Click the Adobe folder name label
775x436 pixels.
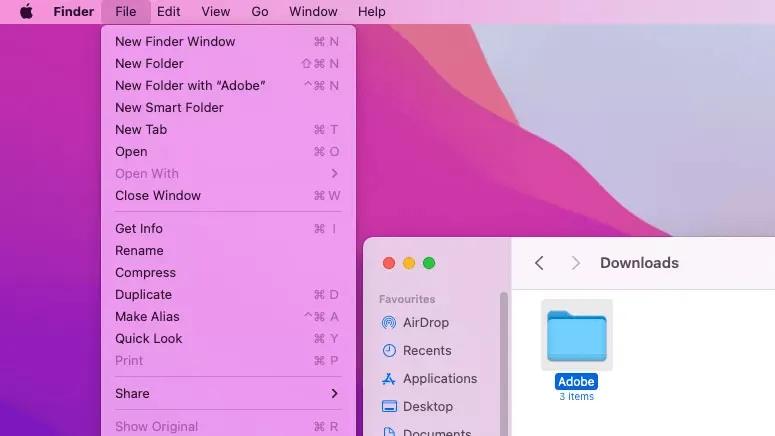click(x=576, y=382)
